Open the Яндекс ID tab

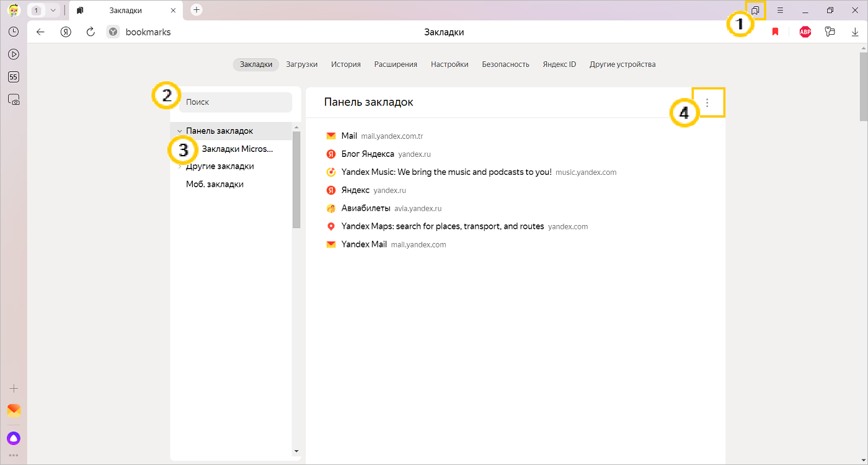coord(559,64)
